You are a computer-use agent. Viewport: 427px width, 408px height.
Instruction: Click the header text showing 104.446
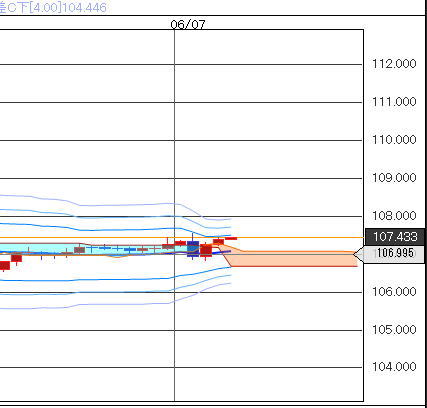point(84,7)
